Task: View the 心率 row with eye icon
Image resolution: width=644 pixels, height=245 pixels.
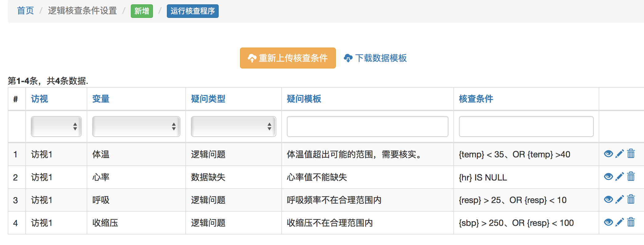Action: click(x=608, y=176)
